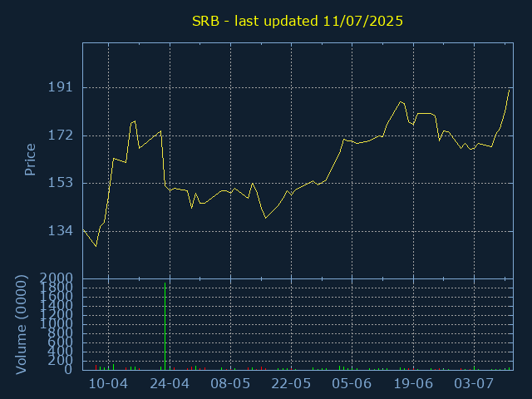Click the 134 price axis label
The image size is (532, 399).
[61, 231]
